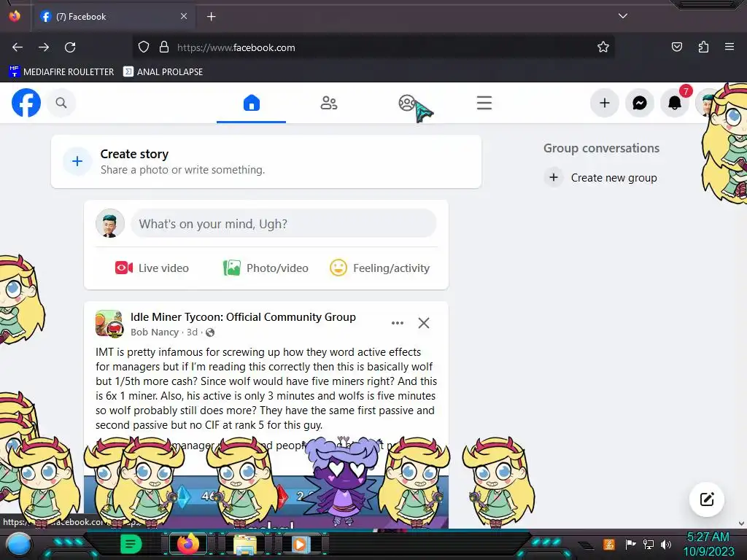Hide the Idle Miner Tycoon post
The height and width of the screenshot is (560, 747).
tap(424, 323)
